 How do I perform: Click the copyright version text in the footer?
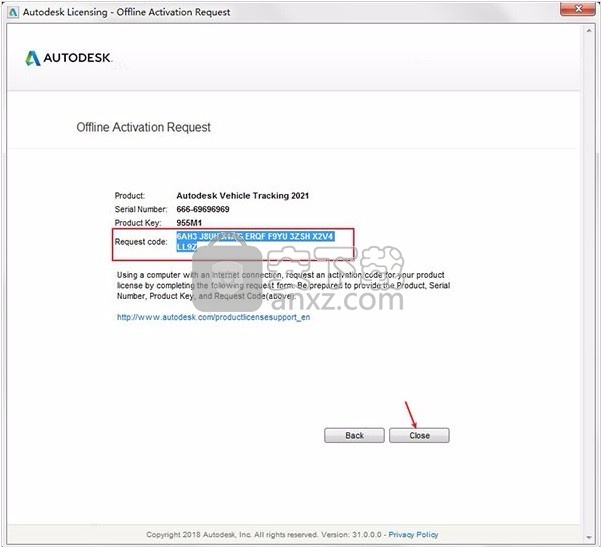[x=264, y=534]
